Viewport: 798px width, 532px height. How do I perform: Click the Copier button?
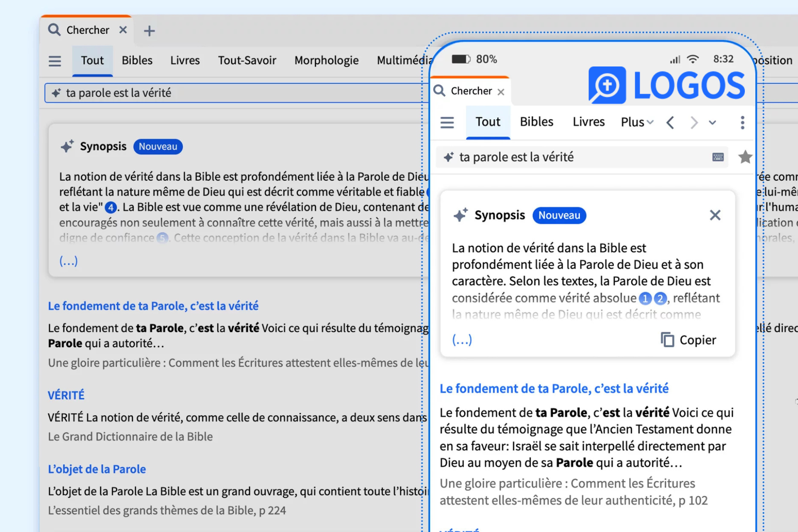(689, 340)
